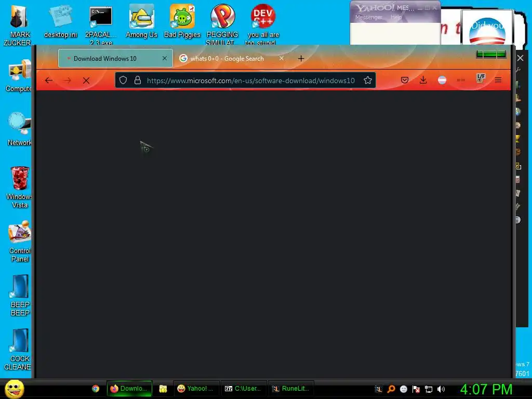Viewport: 532px width, 399px height.
Task: Select the 2PACAL 2.3.exe shortcut
Action: click(x=101, y=24)
